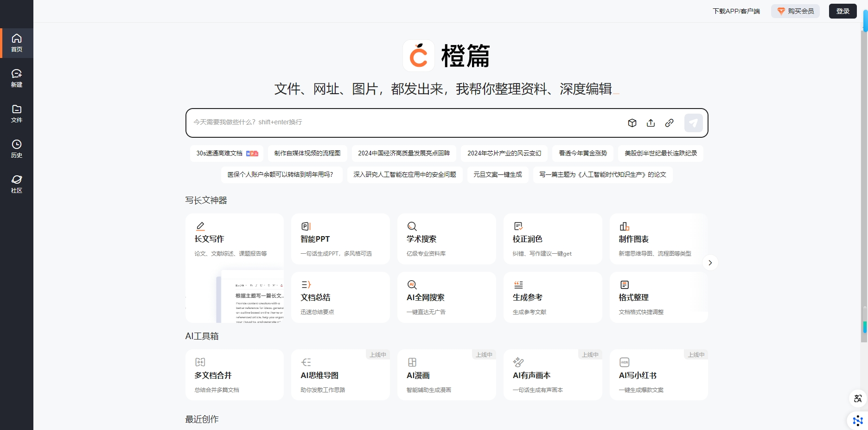This screenshot has width=868, height=430.
Task: Click the 格式整理 icon
Action: [625, 284]
